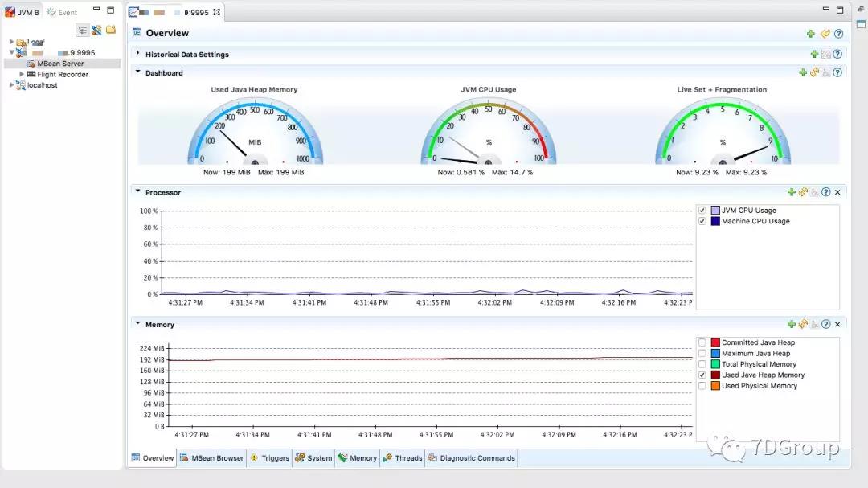Click 'Max: 199 MiB' value text
The height and width of the screenshot is (488, 868).
pyautogui.click(x=280, y=172)
